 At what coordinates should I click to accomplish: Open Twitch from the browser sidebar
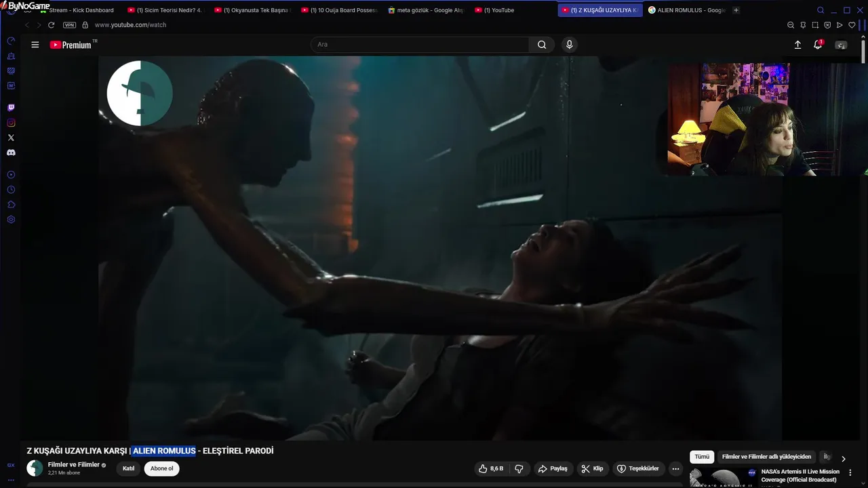[11, 108]
